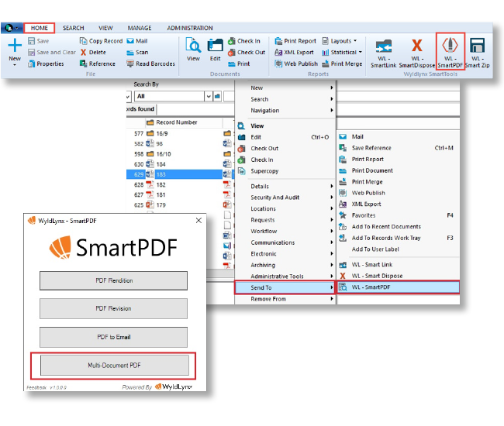
Task: Click Check Out in Documents group
Action: click(247, 53)
